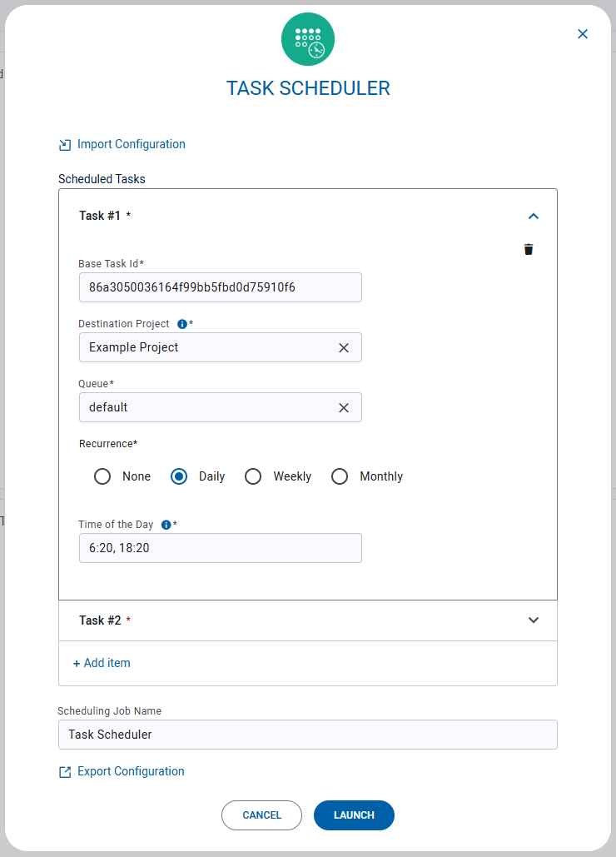
Task: Clear the Destination Project field with its X icon
Action: click(344, 347)
